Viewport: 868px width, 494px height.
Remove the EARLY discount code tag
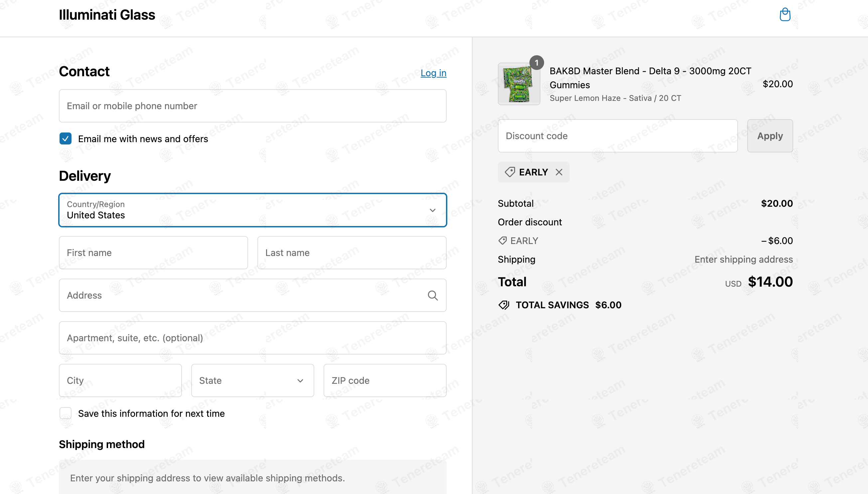point(559,172)
